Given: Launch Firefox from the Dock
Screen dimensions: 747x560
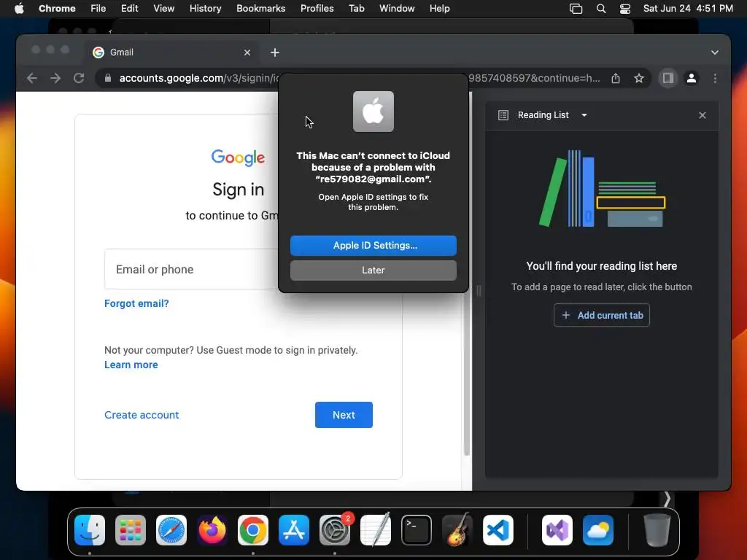Looking at the screenshot, I should [212, 530].
